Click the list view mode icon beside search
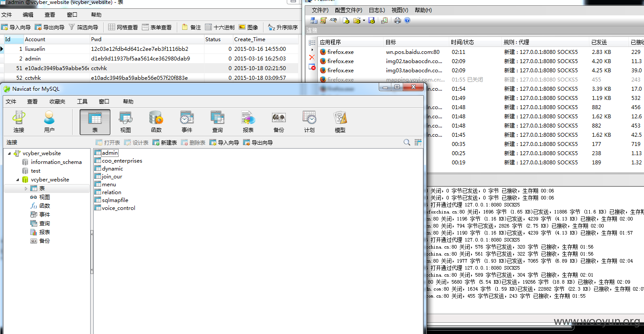Screen dimensions: 644x334 pyautogui.click(x=418, y=142)
